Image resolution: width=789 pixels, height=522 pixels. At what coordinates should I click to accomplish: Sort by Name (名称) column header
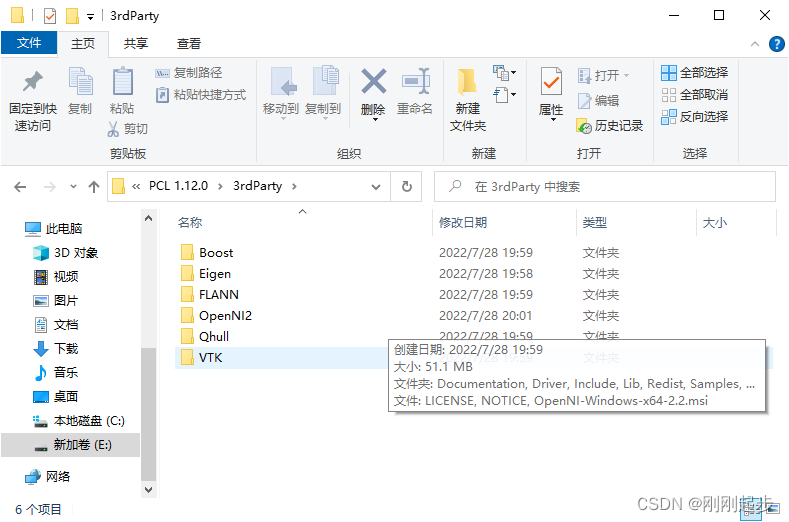pos(190,223)
